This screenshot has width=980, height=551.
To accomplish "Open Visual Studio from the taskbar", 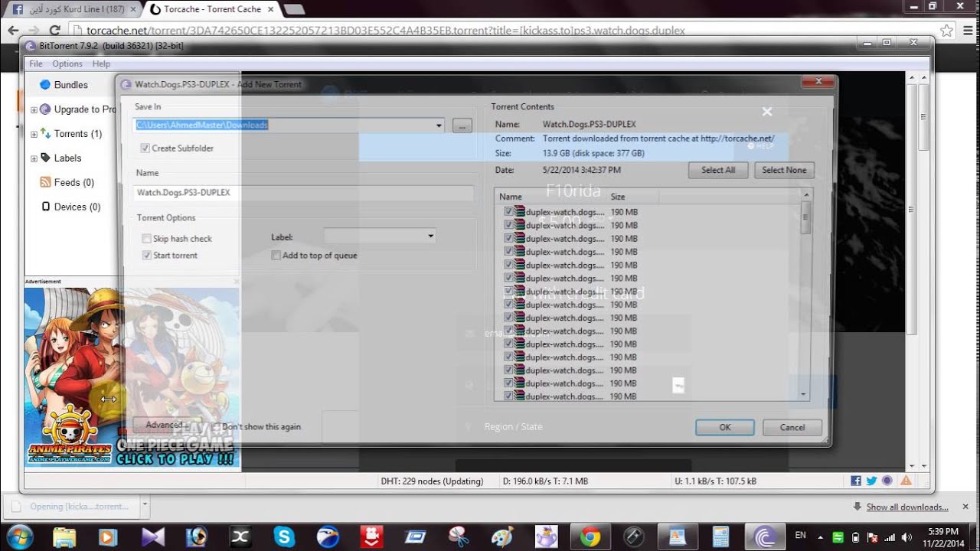I will coord(152,536).
